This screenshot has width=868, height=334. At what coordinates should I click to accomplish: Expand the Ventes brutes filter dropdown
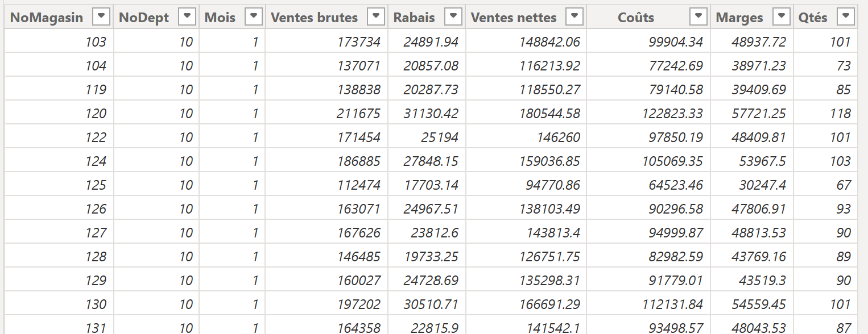click(376, 17)
